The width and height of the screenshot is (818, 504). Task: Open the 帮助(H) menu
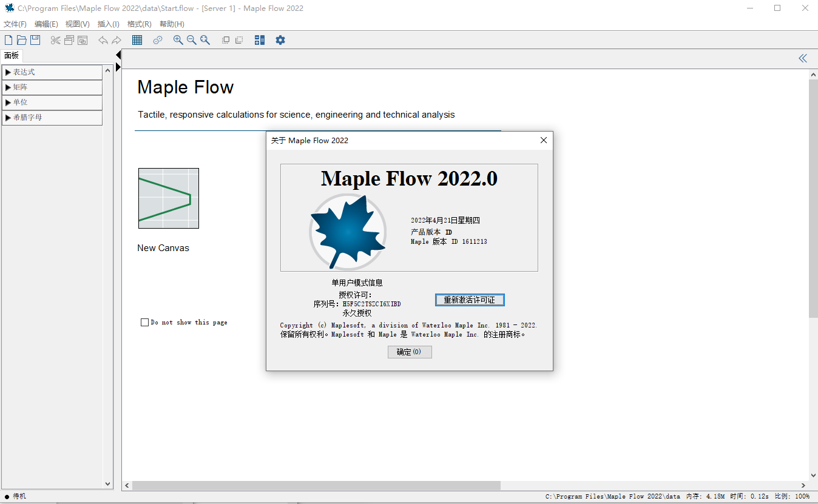172,24
